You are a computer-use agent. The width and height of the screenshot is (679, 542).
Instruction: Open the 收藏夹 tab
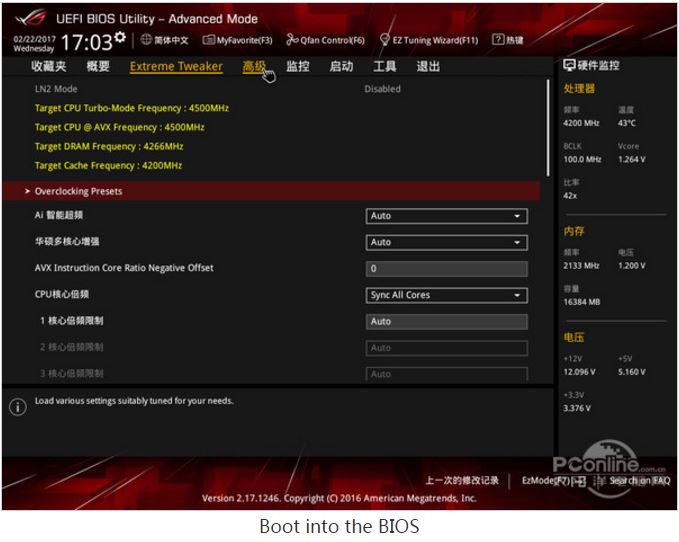(49, 67)
